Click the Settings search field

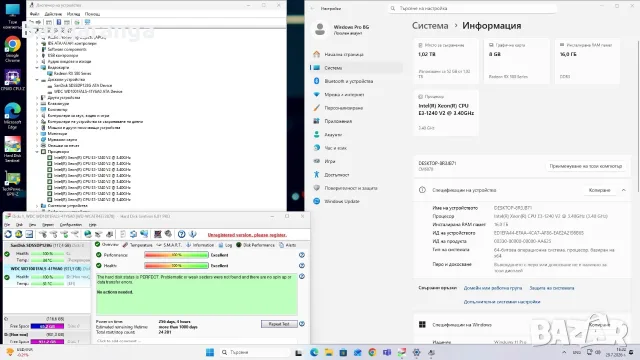click(x=472, y=8)
